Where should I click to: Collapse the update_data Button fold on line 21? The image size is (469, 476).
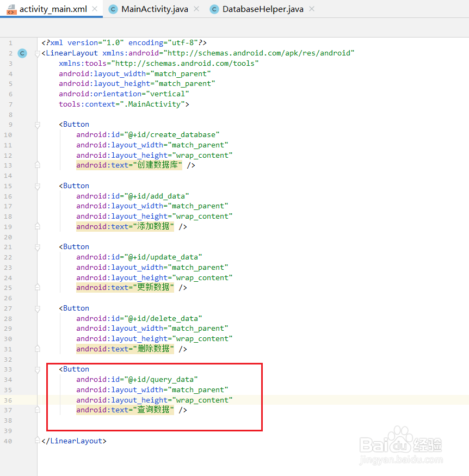pyautogui.click(x=38, y=247)
